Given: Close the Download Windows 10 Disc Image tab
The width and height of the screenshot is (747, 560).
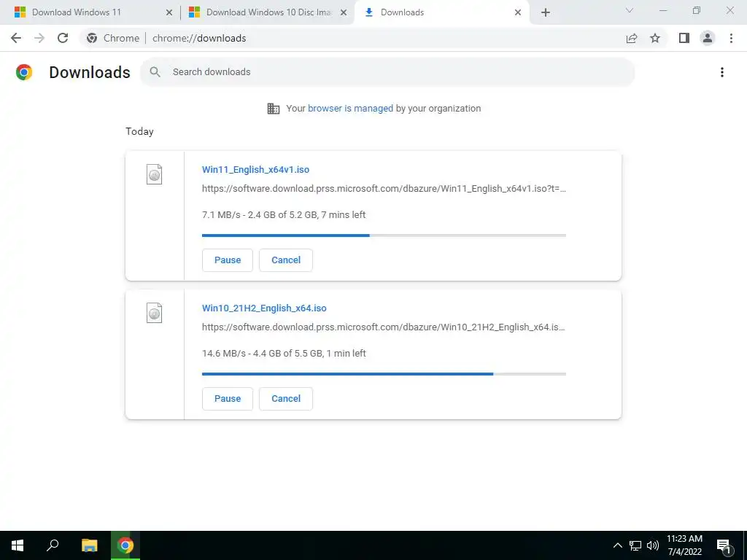Looking at the screenshot, I should point(344,12).
